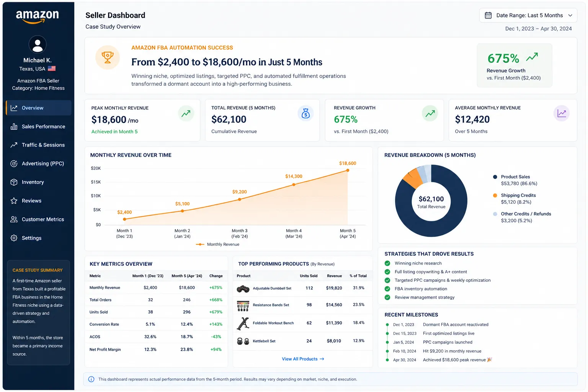588x392 pixels.
Task: Click the Reviews star icon
Action: point(14,201)
